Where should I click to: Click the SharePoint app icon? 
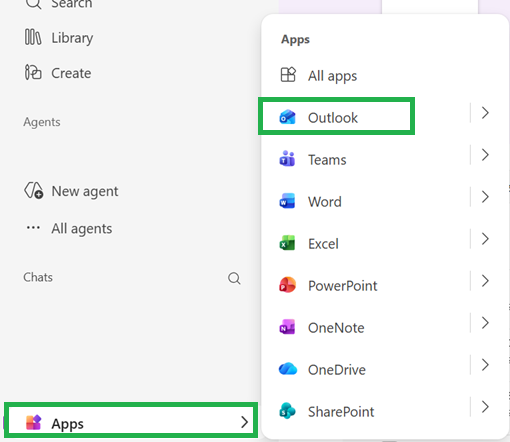(x=287, y=411)
